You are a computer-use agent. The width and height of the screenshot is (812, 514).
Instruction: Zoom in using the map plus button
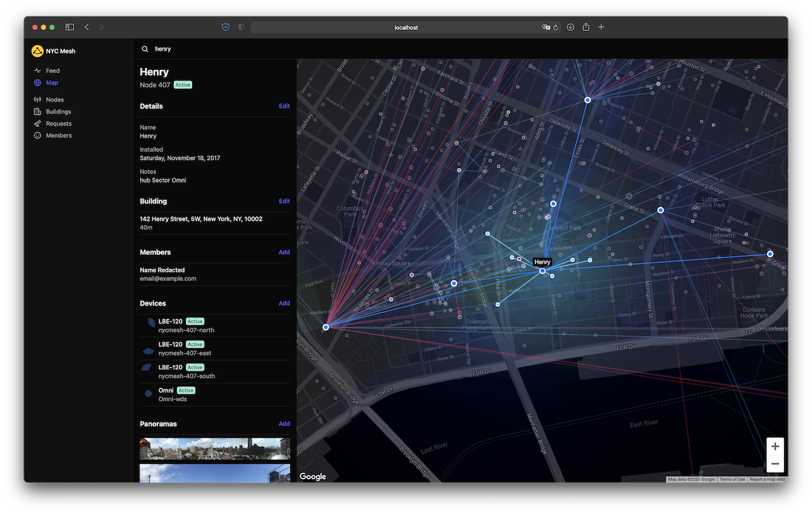click(775, 446)
